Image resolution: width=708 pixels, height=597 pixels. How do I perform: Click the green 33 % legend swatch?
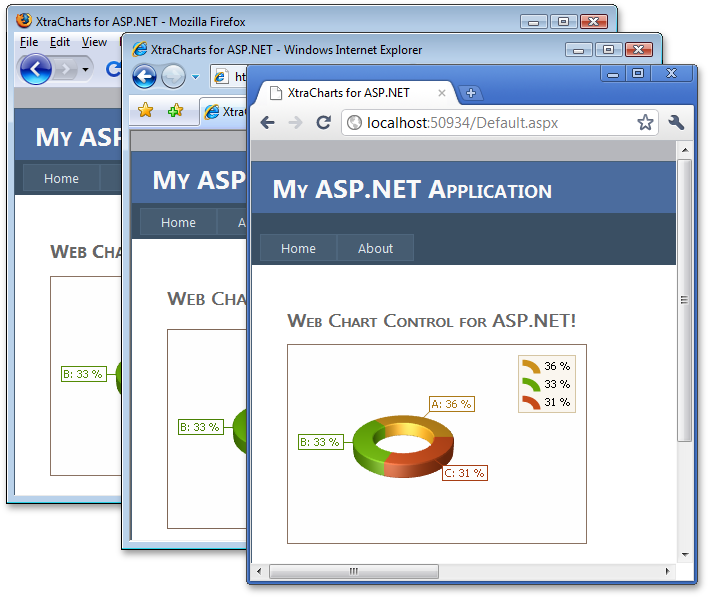click(x=531, y=384)
